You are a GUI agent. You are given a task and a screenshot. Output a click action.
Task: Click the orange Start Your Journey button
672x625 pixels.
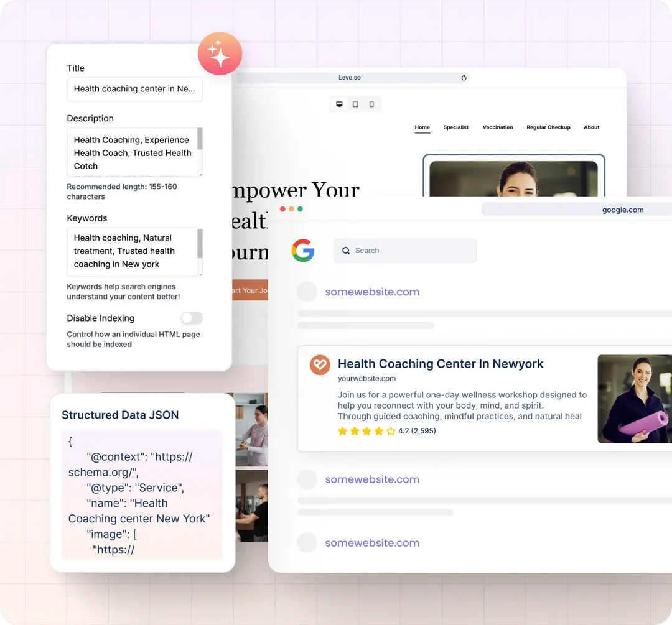coord(250,290)
